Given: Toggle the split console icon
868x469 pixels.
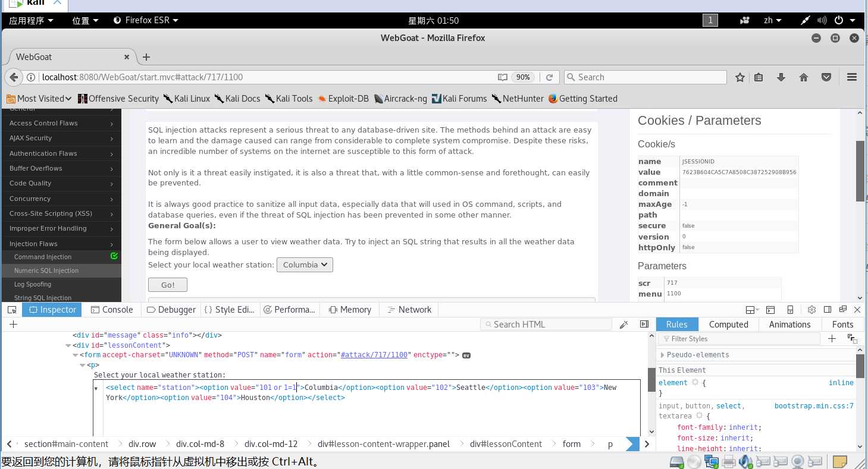Looking at the screenshot, I should pyautogui.click(x=770, y=310).
